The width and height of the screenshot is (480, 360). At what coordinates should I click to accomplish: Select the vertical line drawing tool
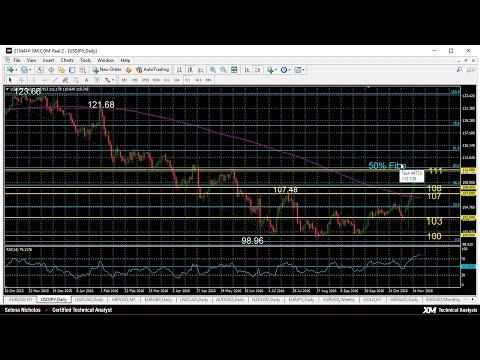tap(33, 80)
